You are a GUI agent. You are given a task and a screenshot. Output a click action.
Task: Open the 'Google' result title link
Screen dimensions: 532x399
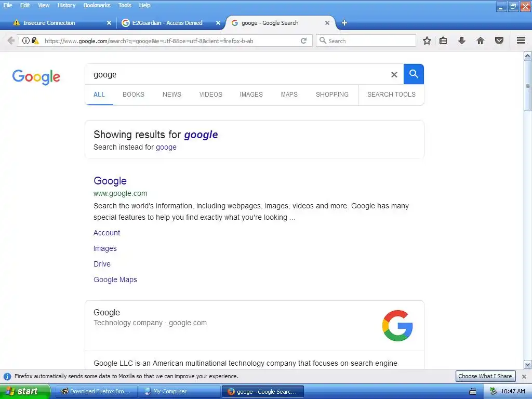point(110,180)
